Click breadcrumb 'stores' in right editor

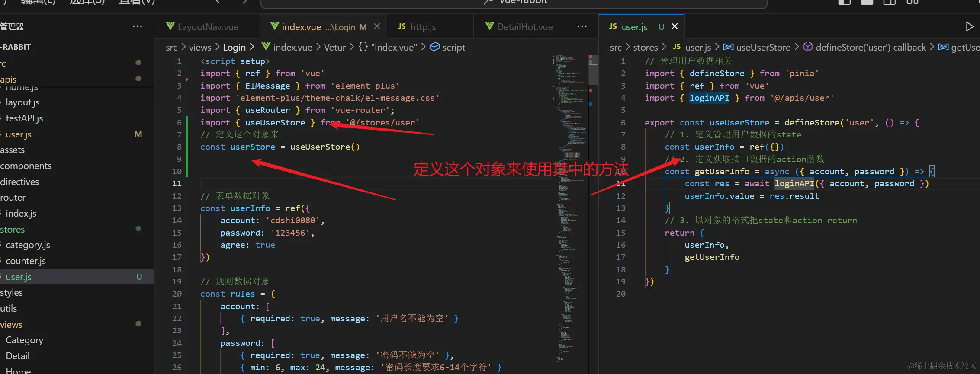tap(645, 47)
